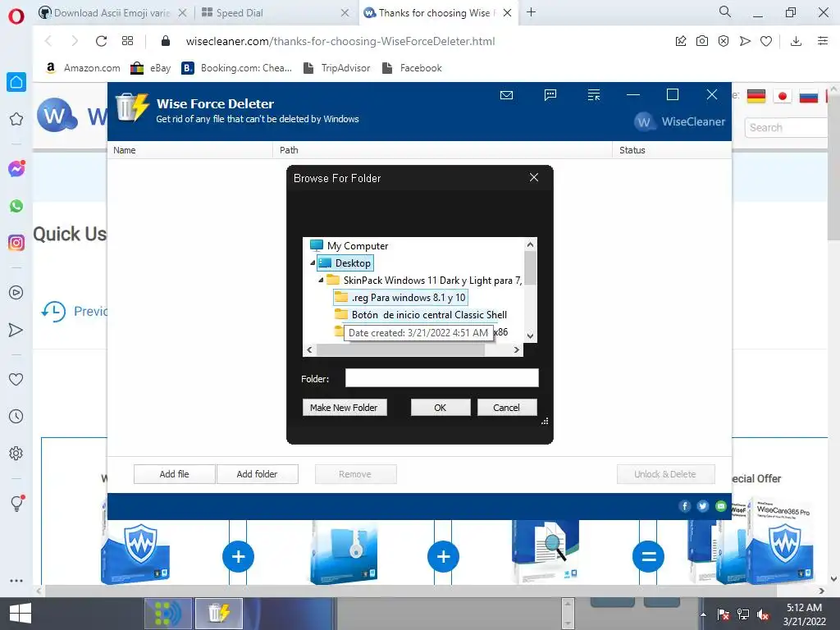The height and width of the screenshot is (630, 840).
Task: Click folder tree scrollbar up arrow
Action: [x=530, y=244]
